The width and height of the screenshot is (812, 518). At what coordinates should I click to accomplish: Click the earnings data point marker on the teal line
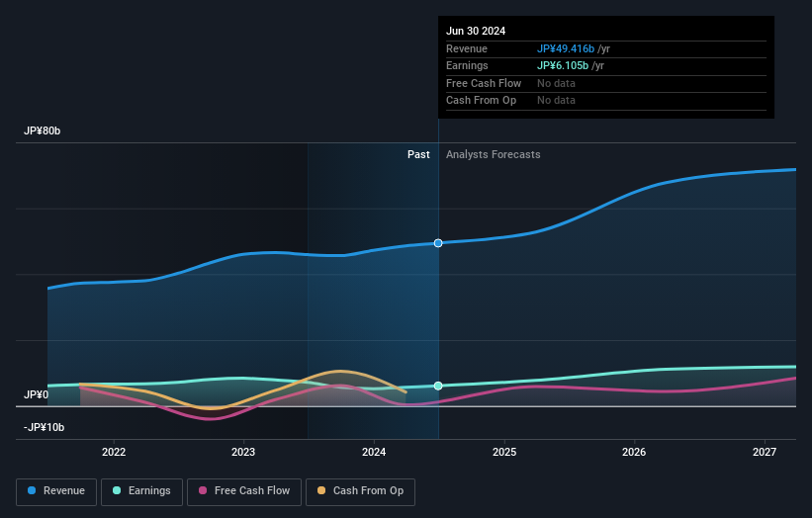click(x=438, y=387)
